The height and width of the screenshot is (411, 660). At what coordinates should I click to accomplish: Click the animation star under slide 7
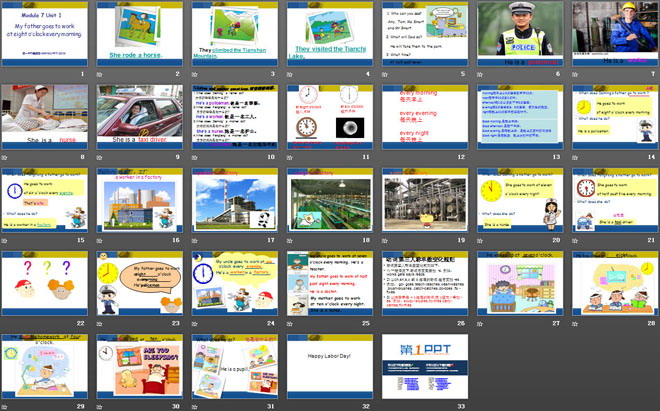575,74
